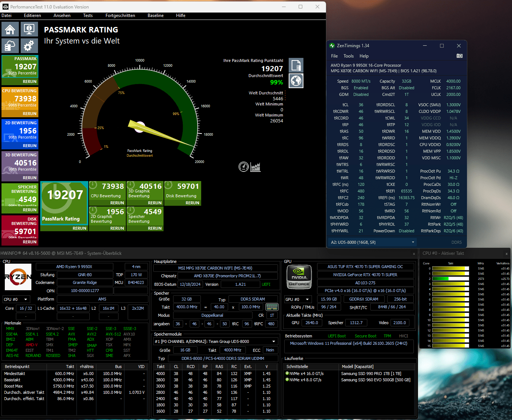
Task: Open the Ansehen menu
Action: (x=62, y=15)
